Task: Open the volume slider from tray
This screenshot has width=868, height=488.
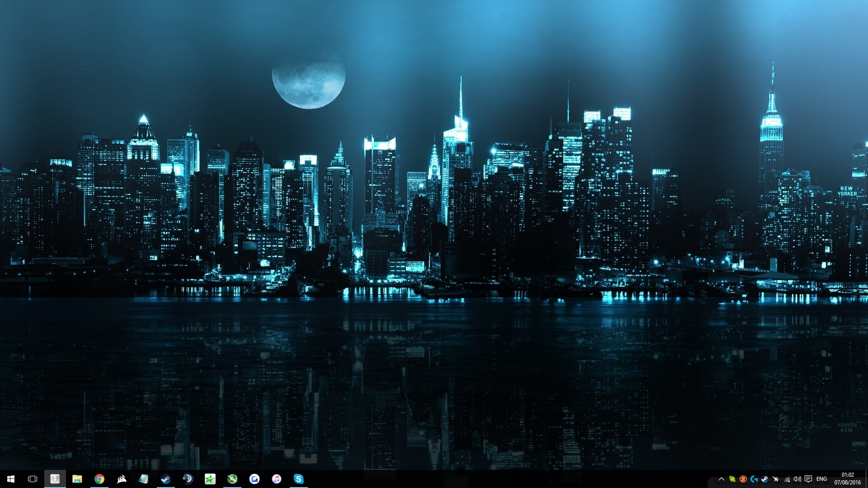Action: coord(797,479)
